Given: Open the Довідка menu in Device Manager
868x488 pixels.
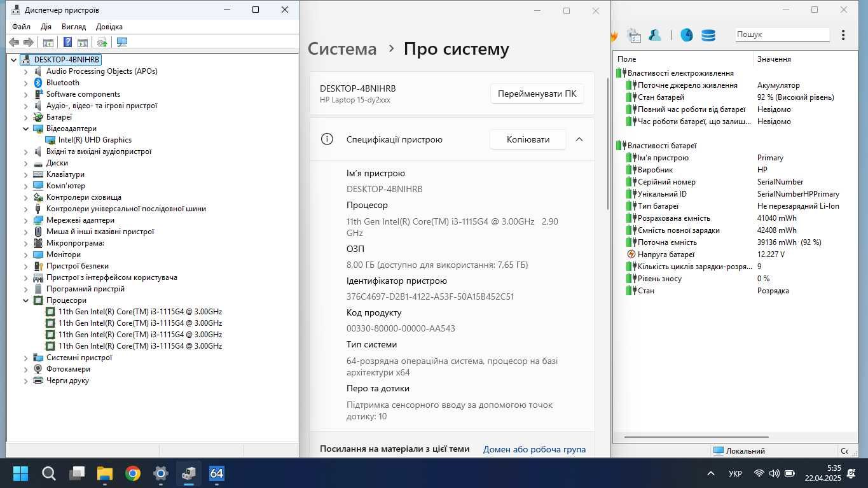Looking at the screenshot, I should 109,27.
